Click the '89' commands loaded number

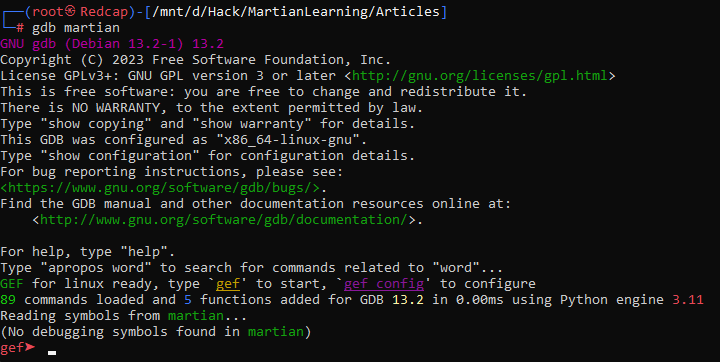tap(8, 300)
